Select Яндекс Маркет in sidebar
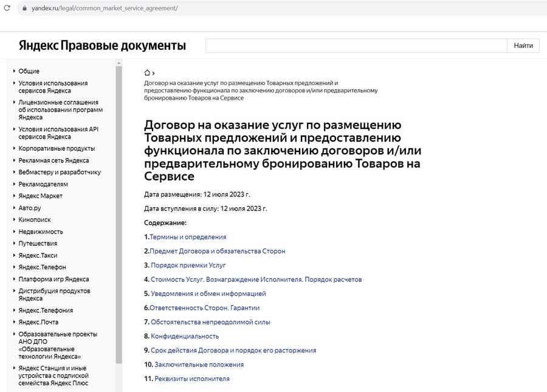The width and height of the screenshot is (547, 392). 41,196
